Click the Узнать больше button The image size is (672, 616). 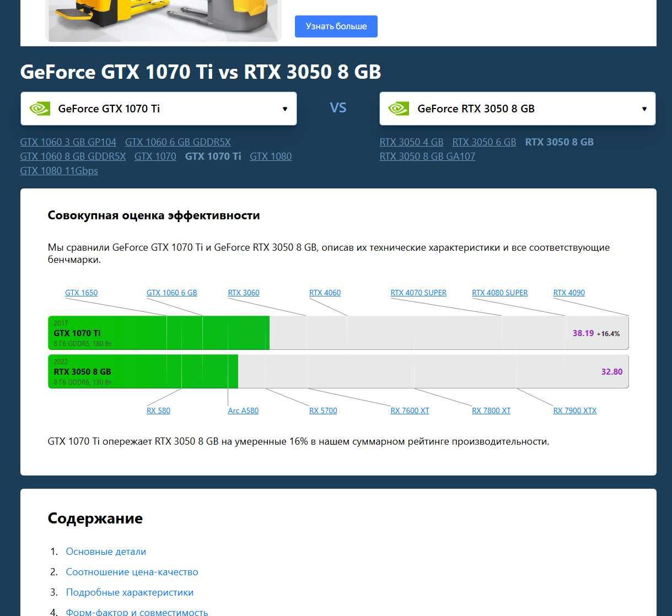pos(336,26)
